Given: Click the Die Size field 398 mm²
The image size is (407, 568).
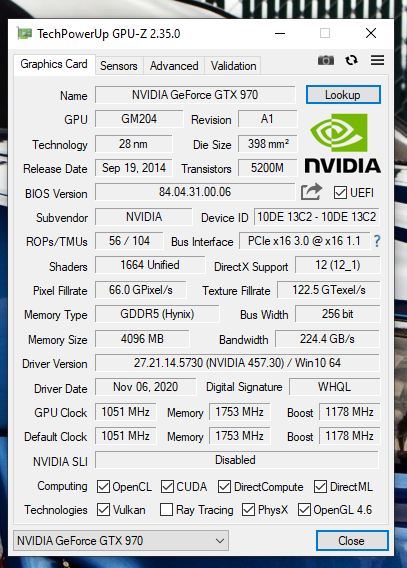Looking at the screenshot, I should point(267,144).
